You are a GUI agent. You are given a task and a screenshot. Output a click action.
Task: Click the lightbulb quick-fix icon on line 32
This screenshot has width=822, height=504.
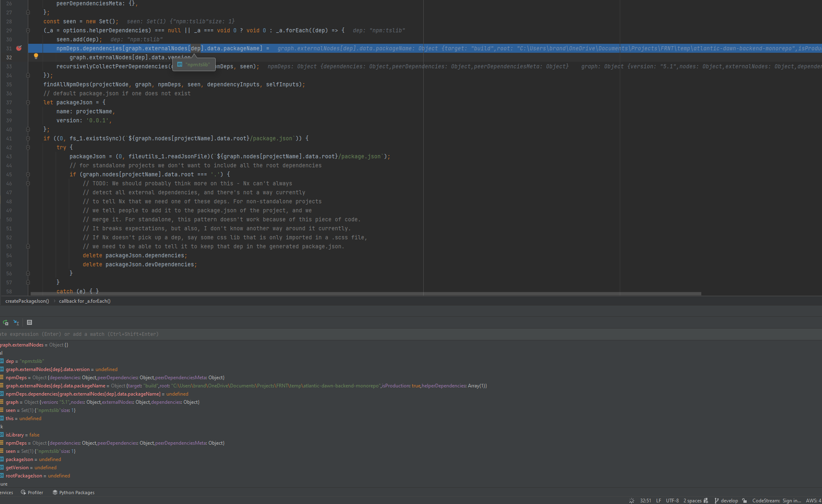36,56
